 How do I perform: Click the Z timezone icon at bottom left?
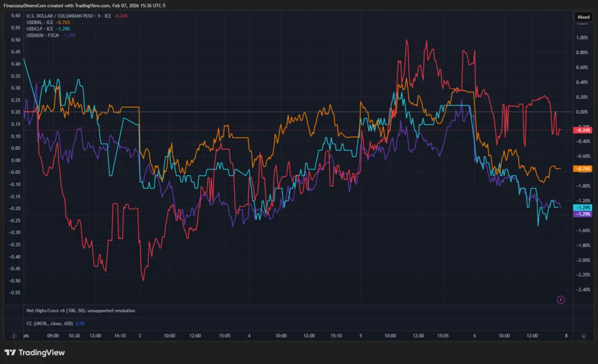13,336
